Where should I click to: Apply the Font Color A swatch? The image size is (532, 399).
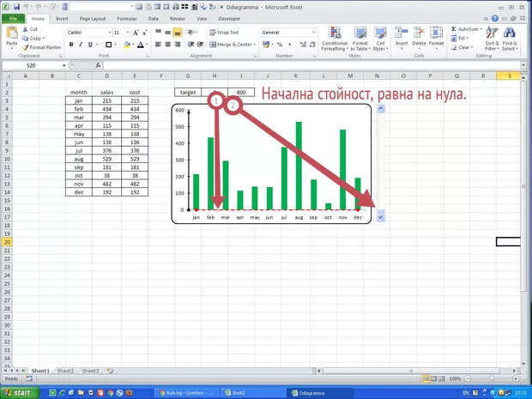tap(141, 45)
